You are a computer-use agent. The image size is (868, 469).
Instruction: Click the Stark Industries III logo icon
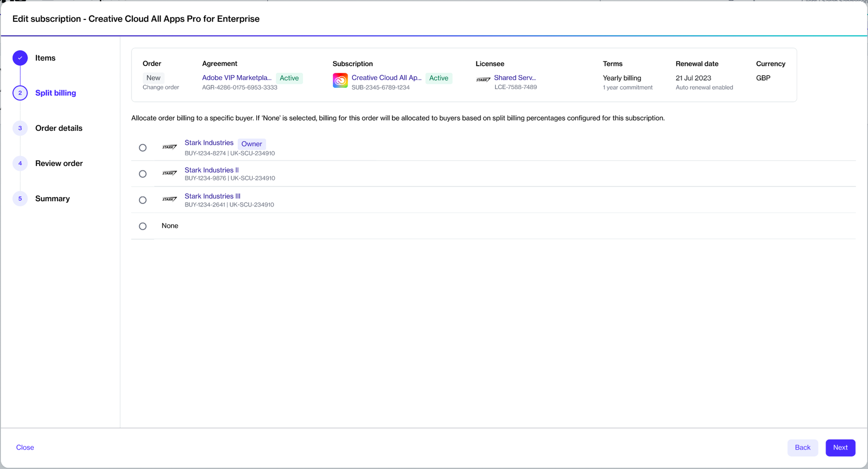point(170,199)
